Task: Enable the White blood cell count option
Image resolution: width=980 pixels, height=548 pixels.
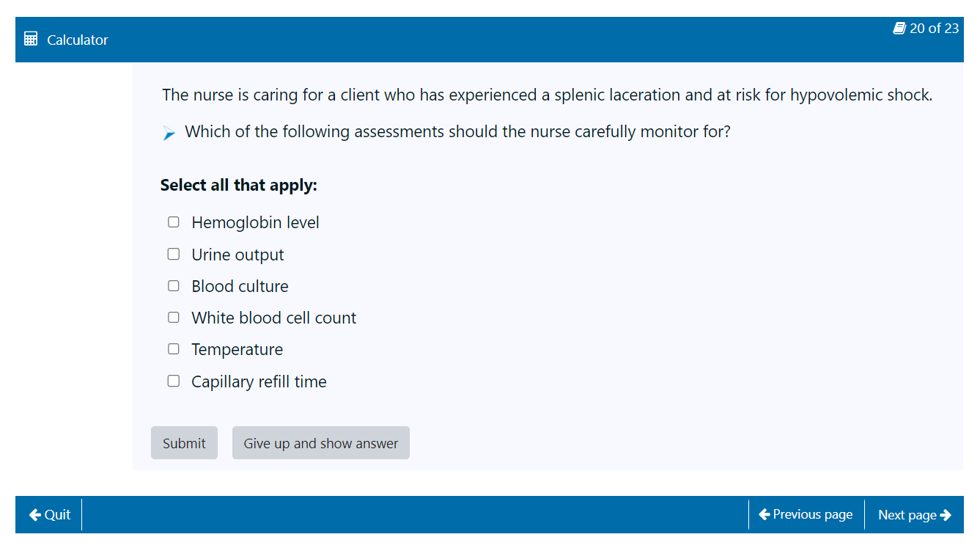Action: coord(174,318)
